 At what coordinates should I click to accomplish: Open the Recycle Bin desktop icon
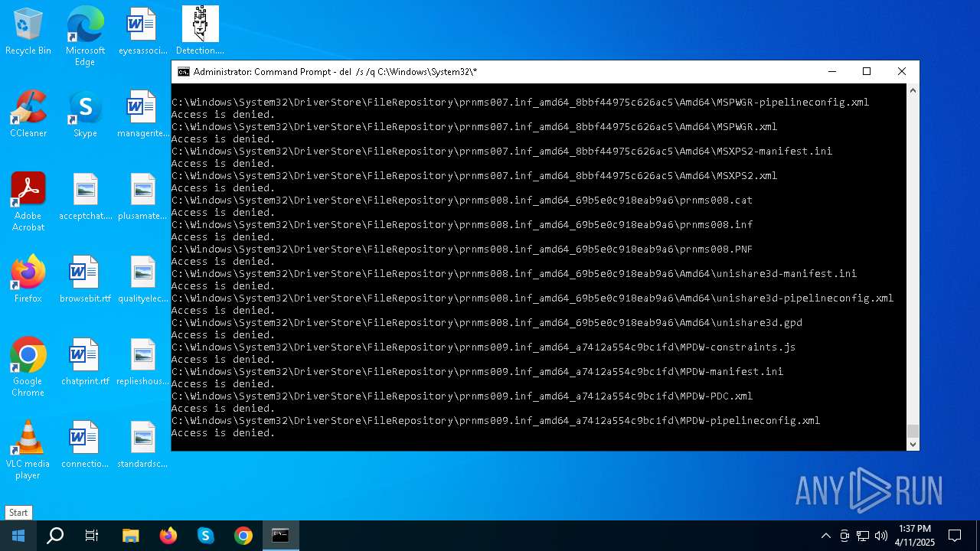pyautogui.click(x=28, y=31)
